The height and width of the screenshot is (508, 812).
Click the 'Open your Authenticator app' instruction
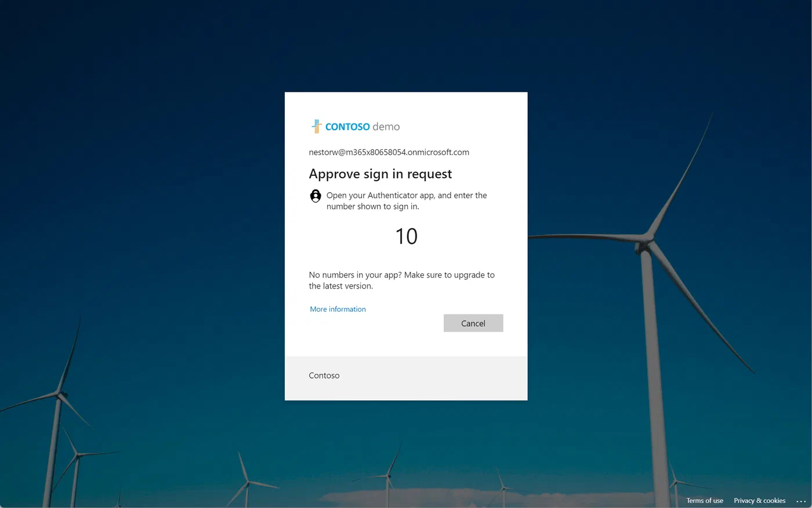(x=407, y=201)
